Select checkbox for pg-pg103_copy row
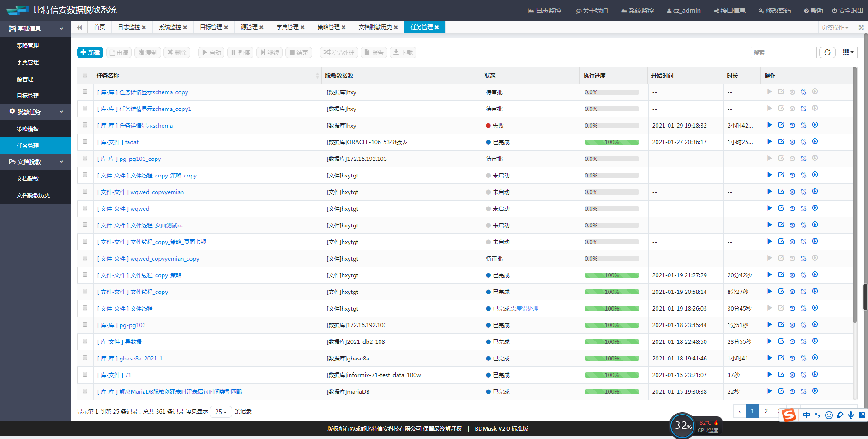Viewport: 868px width, 439px height. pos(85,158)
